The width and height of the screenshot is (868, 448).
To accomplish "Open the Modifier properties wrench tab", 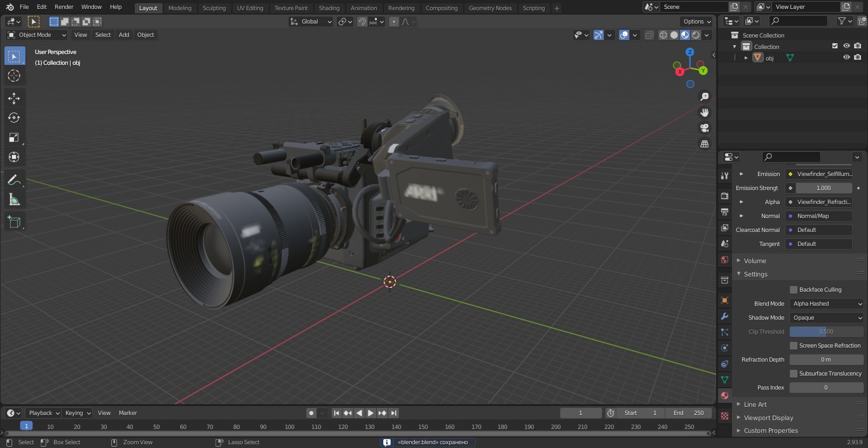I will pyautogui.click(x=724, y=316).
